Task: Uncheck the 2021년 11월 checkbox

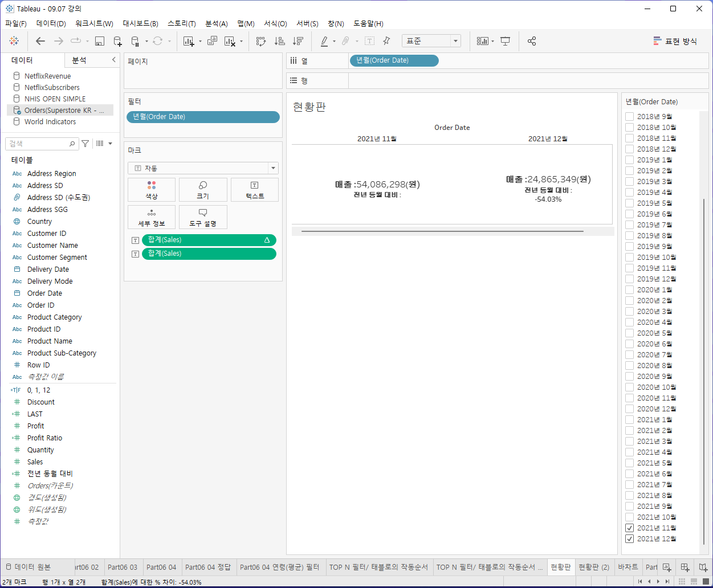Action: [630, 528]
